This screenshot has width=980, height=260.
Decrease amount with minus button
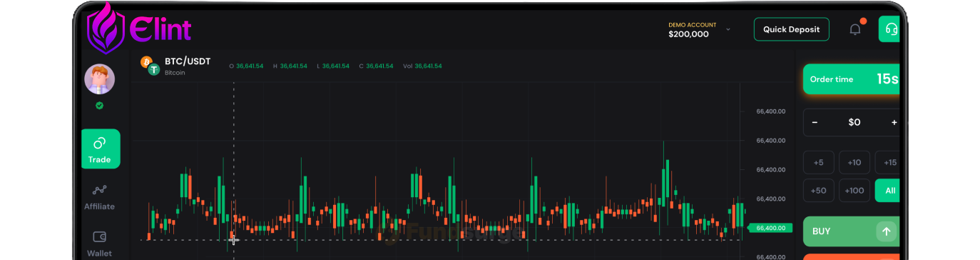pos(815,122)
